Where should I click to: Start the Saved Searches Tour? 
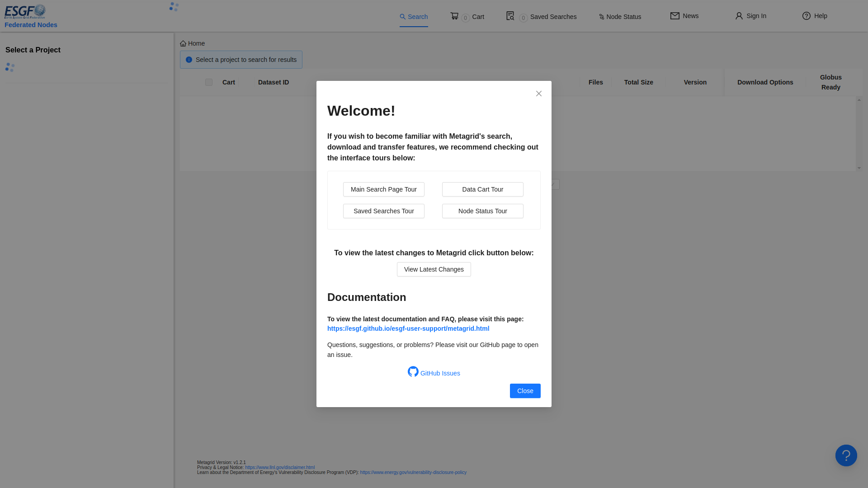click(384, 211)
